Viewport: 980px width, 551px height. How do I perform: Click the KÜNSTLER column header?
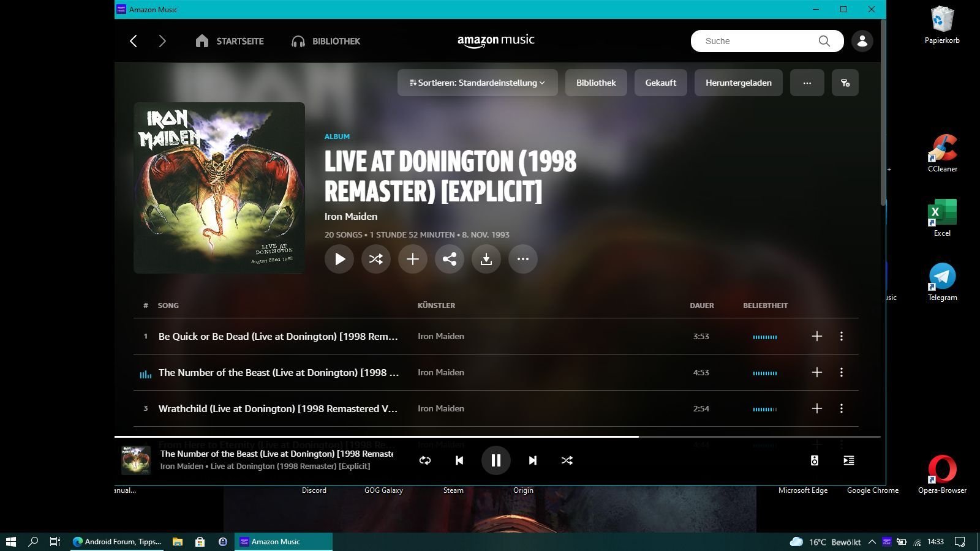[x=436, y=305]
